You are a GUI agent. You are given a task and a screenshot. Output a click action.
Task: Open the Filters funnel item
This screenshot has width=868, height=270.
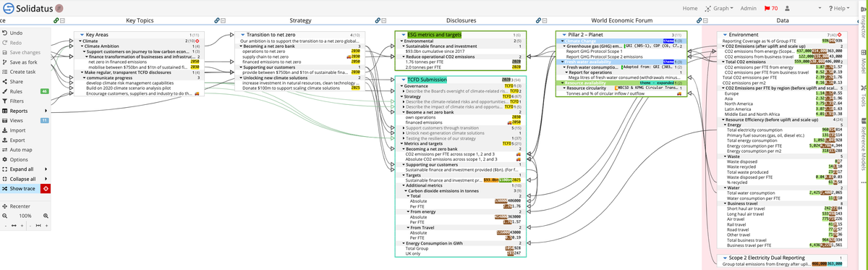(x=25, y=101)
